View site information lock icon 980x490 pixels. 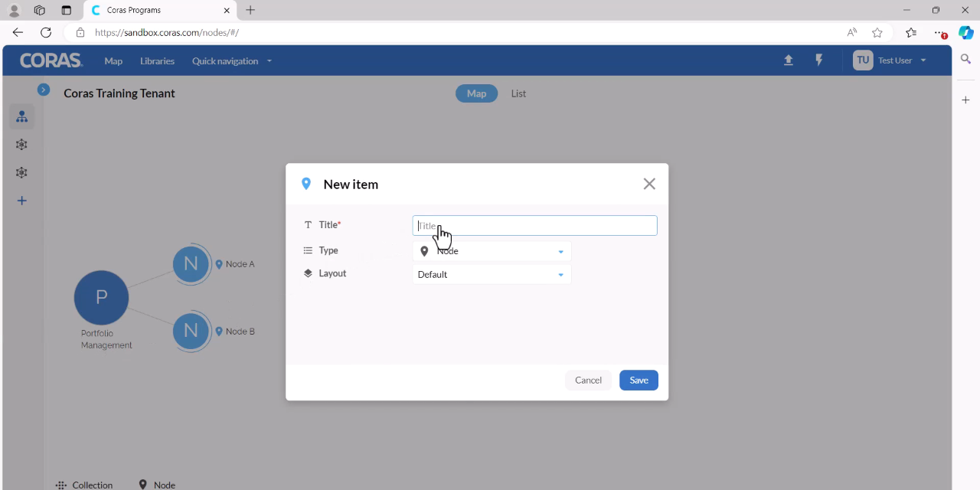click(x=80, y=32)
